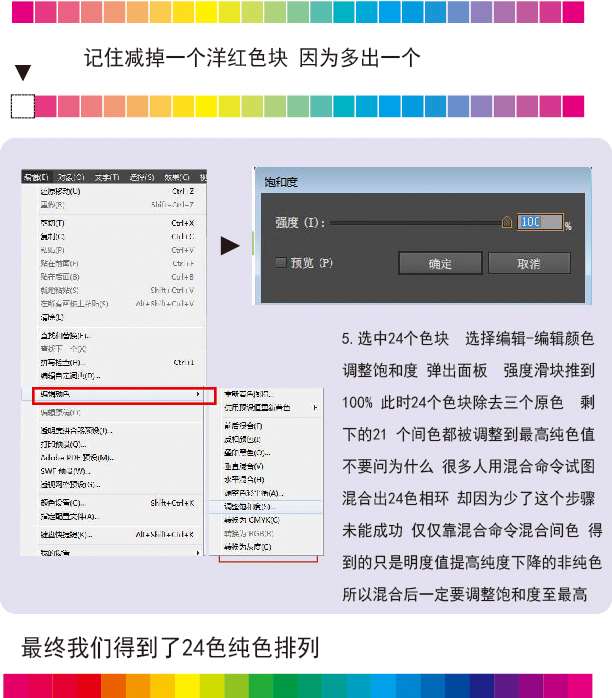Open the 文字(T) menu in menu bar
Viewport: 612px width, 698px height.
106,177
